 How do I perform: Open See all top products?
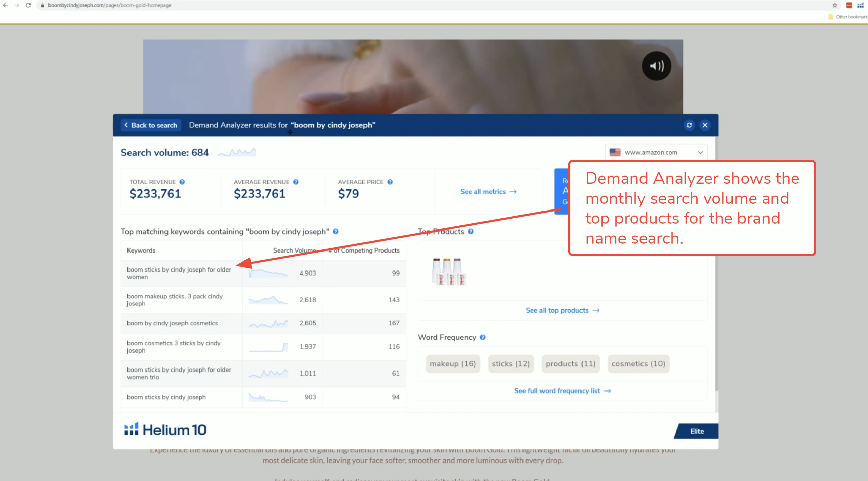pyautogui.click(x=562, y=310)
